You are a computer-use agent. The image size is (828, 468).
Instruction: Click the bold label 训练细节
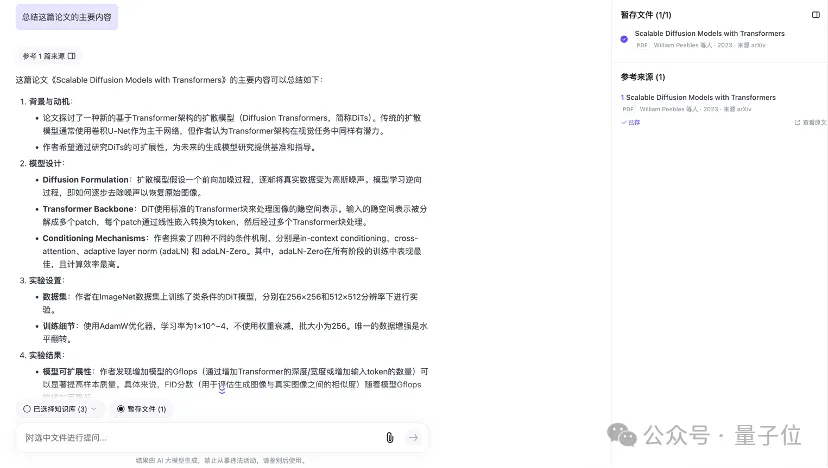[59, 326]
